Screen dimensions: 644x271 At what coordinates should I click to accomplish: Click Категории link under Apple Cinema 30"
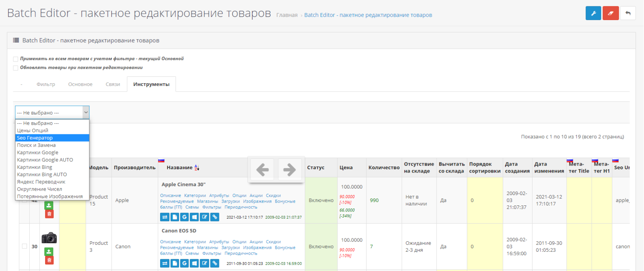coord(195,196)
